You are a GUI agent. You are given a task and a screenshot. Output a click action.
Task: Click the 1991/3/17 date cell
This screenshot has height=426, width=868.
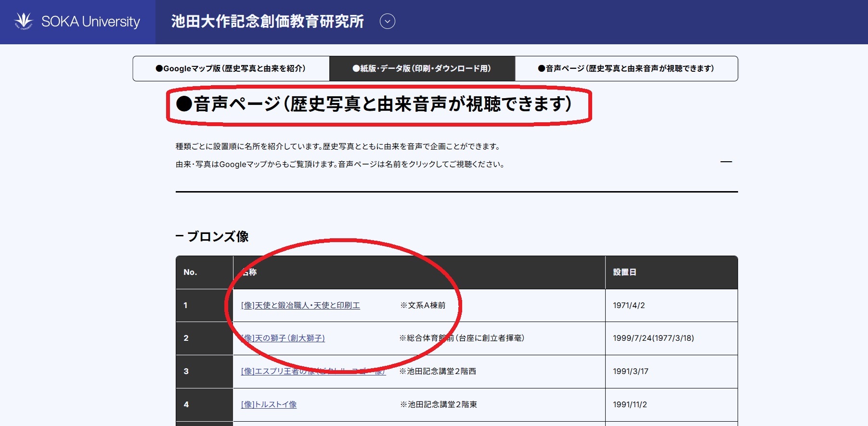pyautogui.click(x=672, y=372)
